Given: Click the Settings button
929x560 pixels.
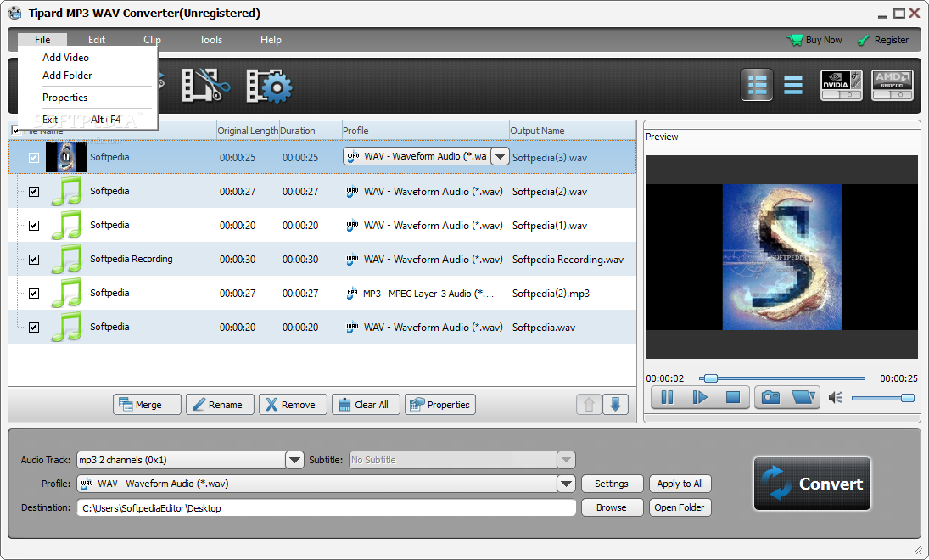Looking at the screenshot, I should pos(612,484).
